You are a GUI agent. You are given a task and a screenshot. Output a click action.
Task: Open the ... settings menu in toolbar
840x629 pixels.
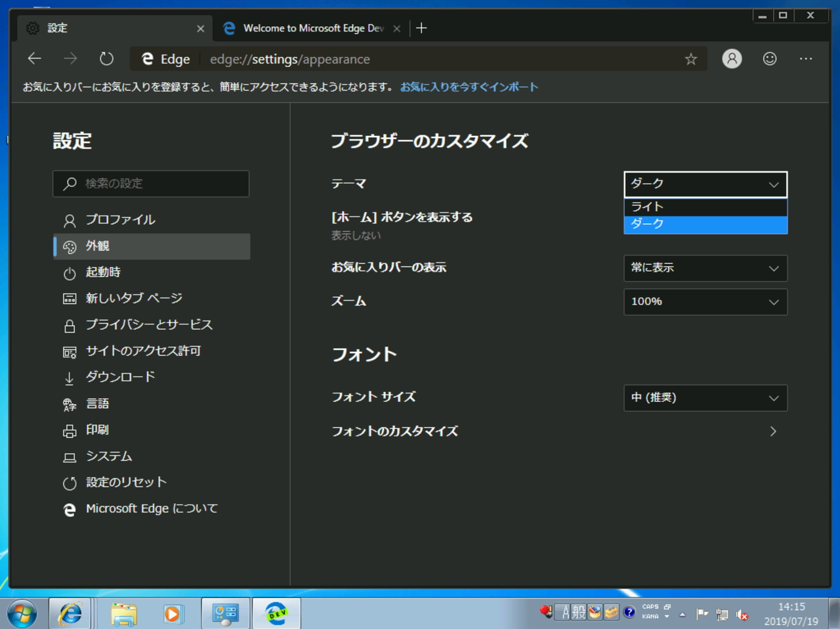(x=806, y=58)
